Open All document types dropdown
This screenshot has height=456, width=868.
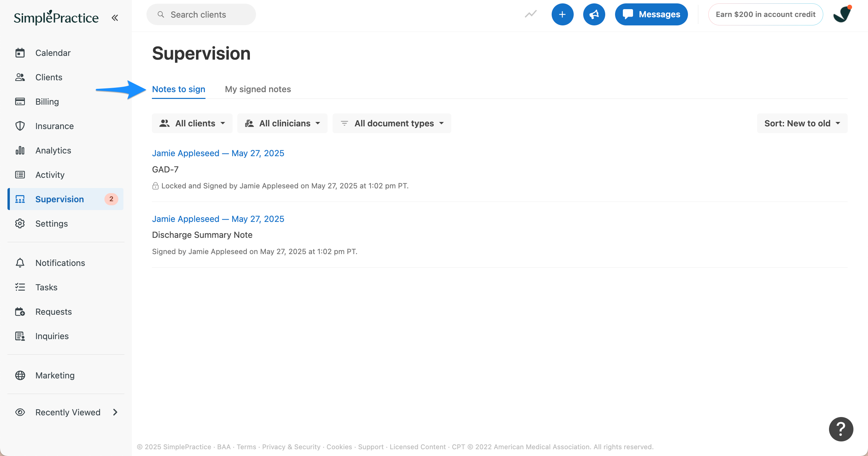point(392,123)
